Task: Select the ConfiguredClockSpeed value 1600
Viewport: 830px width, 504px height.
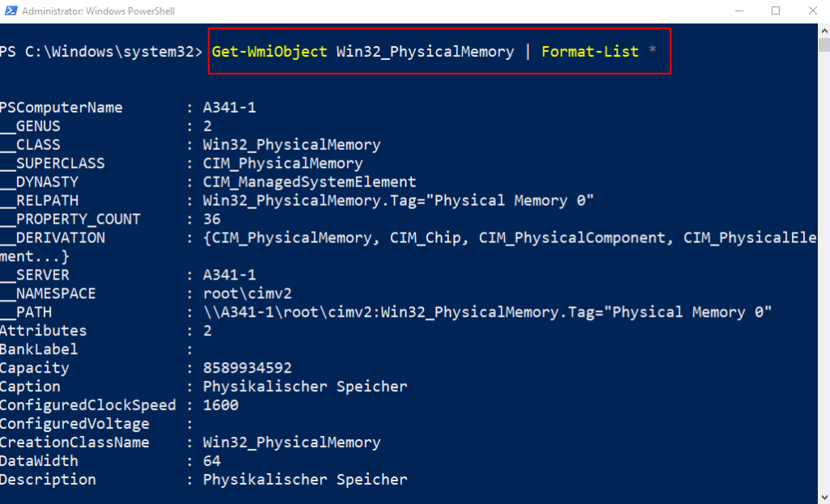Action: pos(221,404)
